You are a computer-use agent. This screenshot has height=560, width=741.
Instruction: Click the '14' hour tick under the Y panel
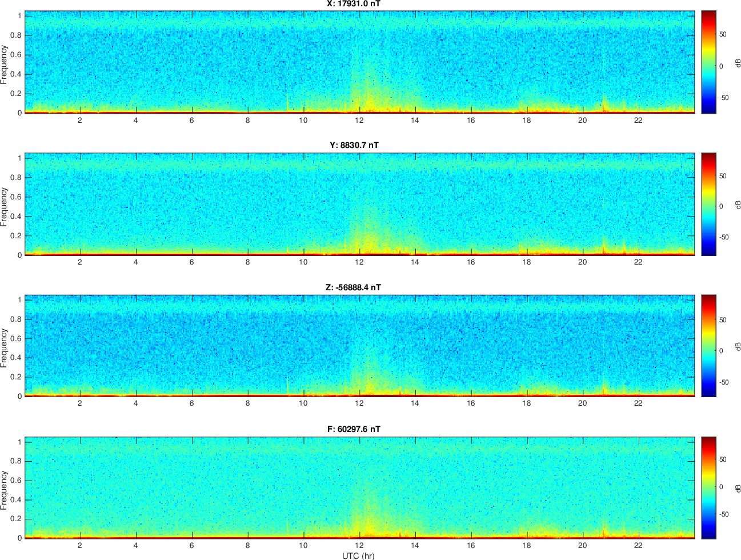[415, 262]
